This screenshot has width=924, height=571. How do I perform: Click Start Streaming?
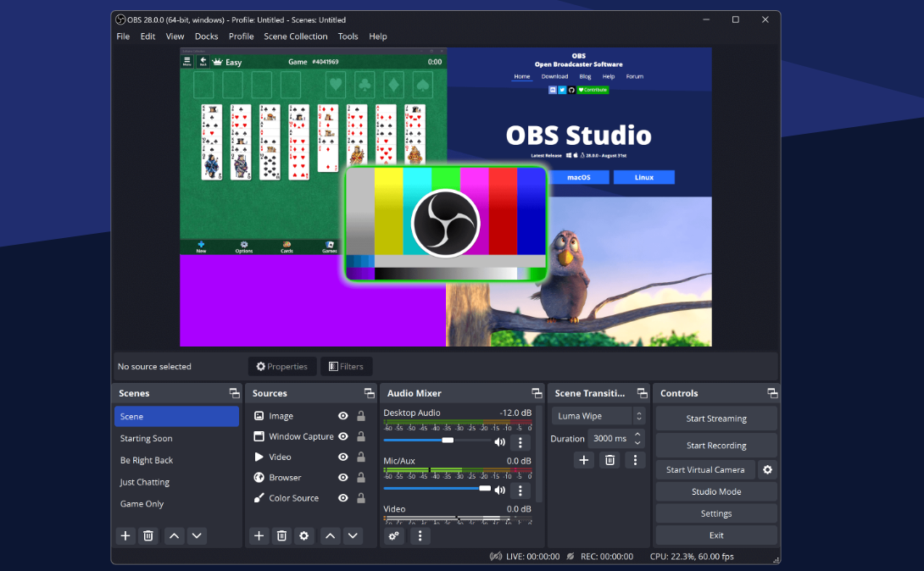coord(716,419)
